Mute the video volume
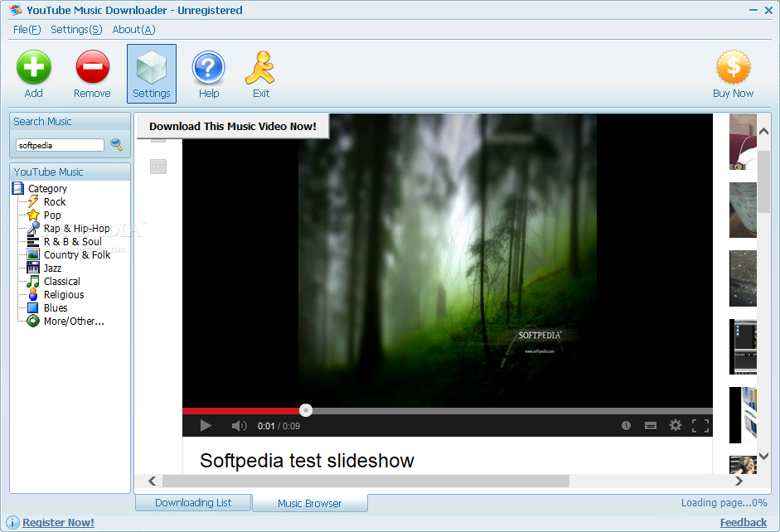 239,426
